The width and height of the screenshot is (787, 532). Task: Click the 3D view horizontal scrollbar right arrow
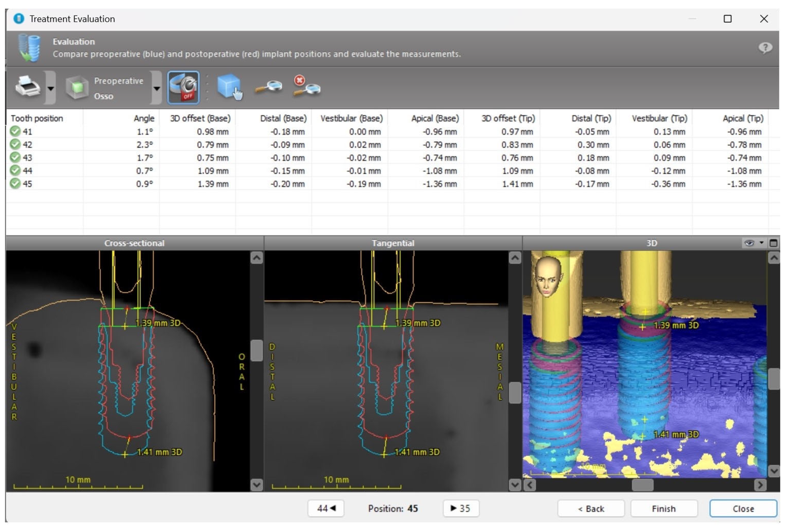760,485
